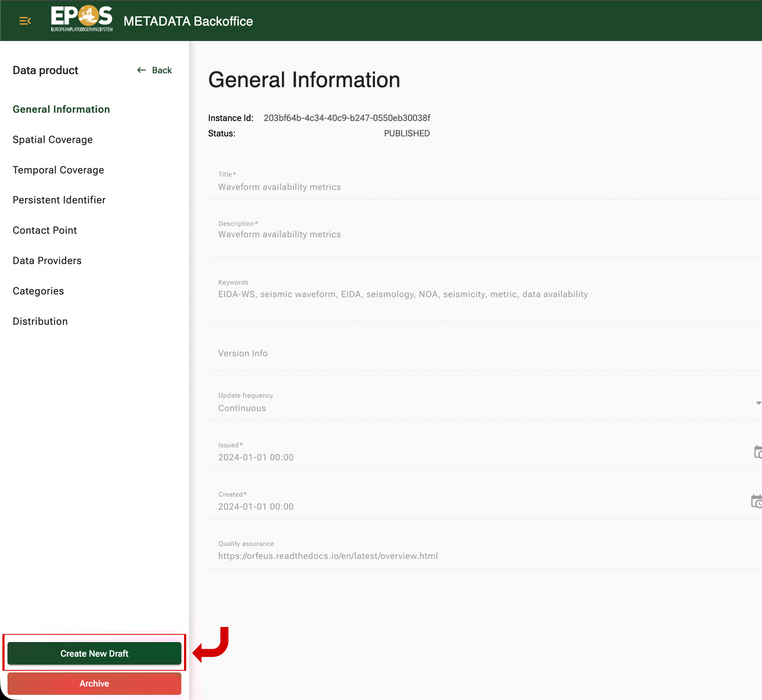Image resolution: width=762 pixels, height=700 pixels.
Task: Open the Issued date picker
Action: tap(758, 452)
